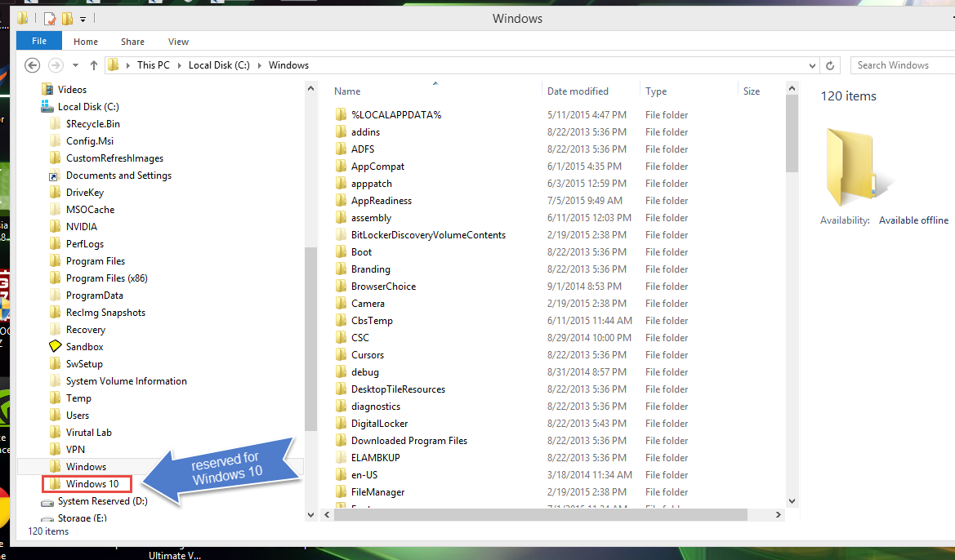Open the address bar dropdown arrow
The image size is (955, 560).
tap(812, 64)
